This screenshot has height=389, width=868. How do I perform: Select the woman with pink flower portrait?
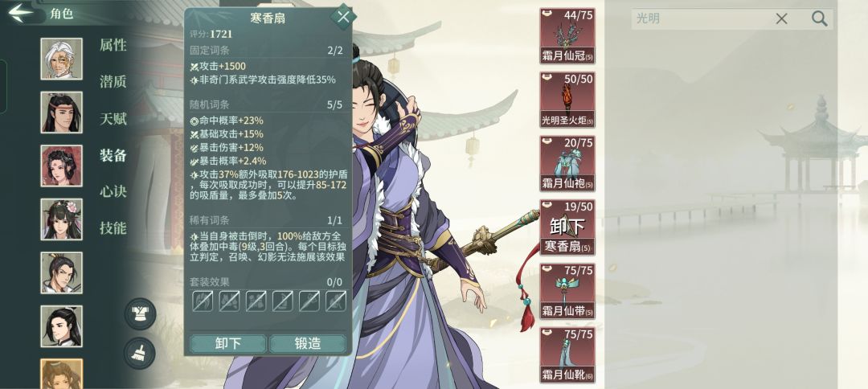[61, 219]
